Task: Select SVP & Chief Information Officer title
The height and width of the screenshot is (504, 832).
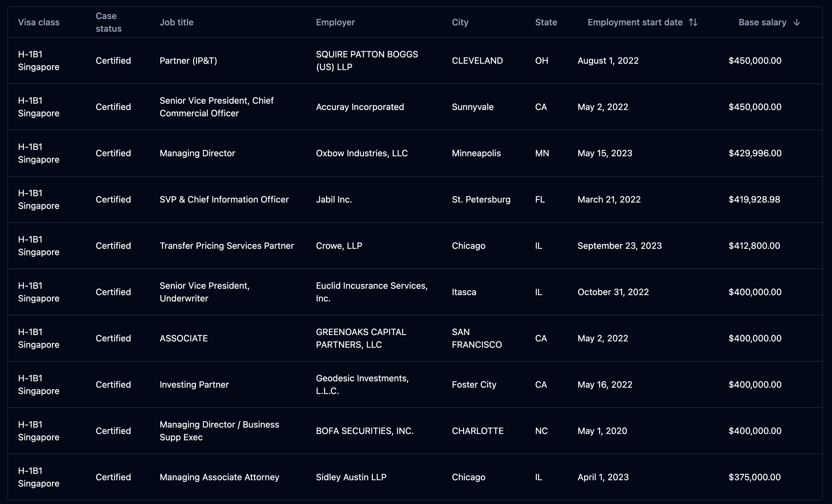Action: pos(224,199)
